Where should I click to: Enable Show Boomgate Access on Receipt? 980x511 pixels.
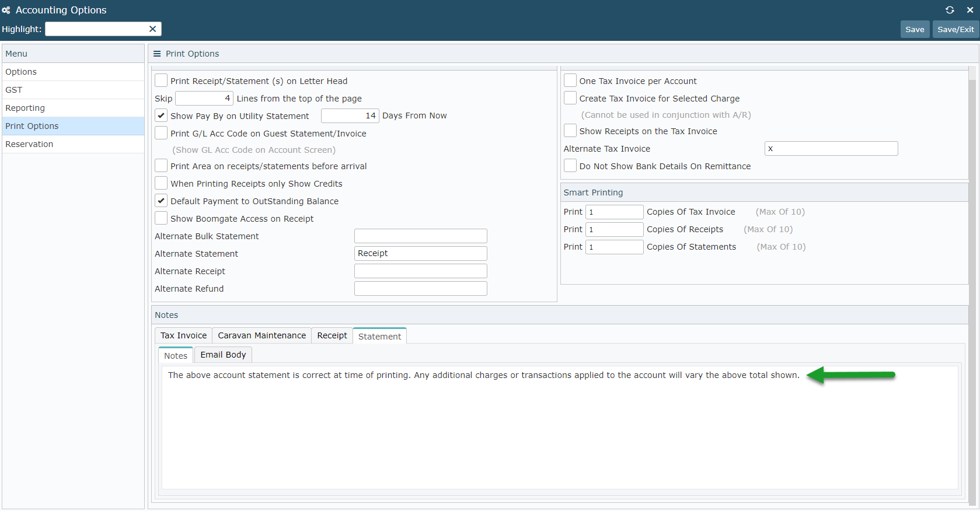161,218
